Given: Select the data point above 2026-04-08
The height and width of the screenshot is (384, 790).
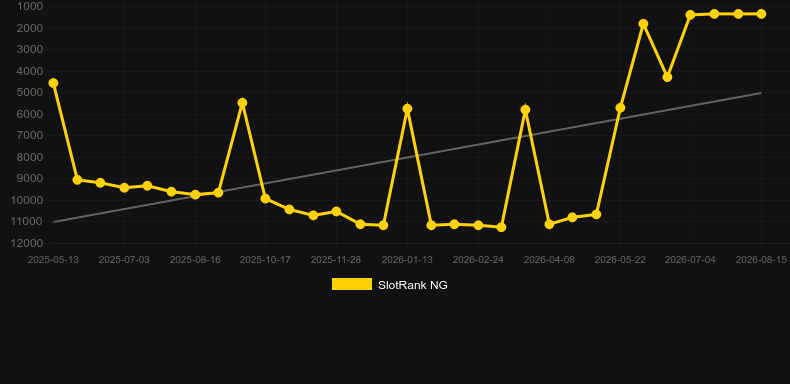Looking at the screenshot, I should [x=549, y=224].
